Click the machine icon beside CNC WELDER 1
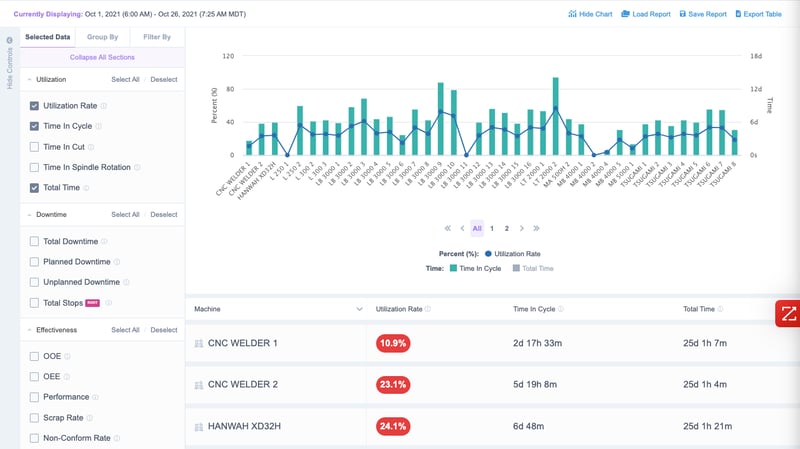This screenshot has width=800, height=449. pos(198,343)
